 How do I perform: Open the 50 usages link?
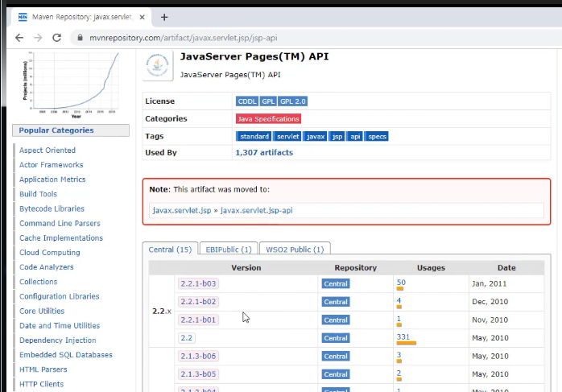(x=401, y=283)
